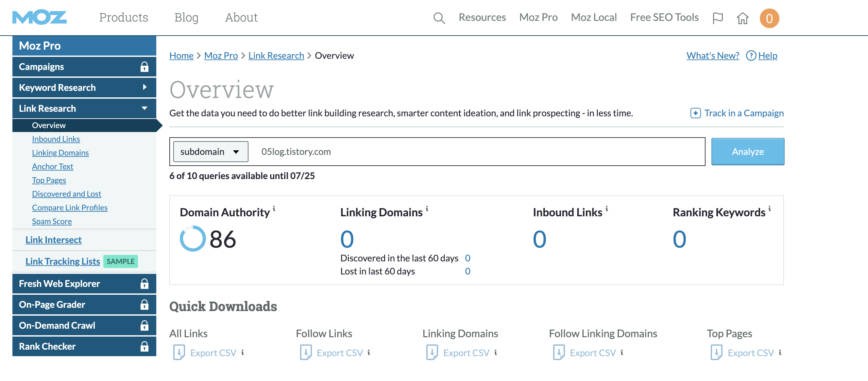This screenshot has width=868, height=381.
Task: Click info icon next to All Links export
Action: pyautogui.click(x=242, y=352)
